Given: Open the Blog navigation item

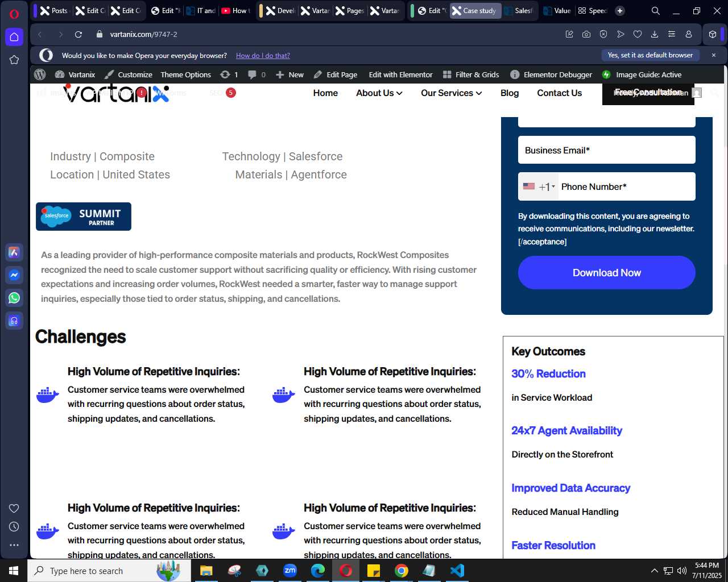Looking at the screenshot, I should point(510,93).
